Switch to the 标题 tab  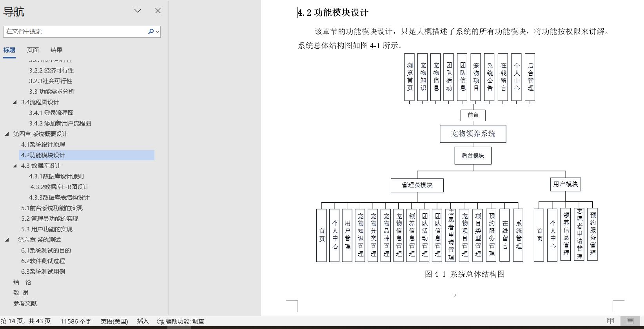pyautogui.click(x=9, y=50)
